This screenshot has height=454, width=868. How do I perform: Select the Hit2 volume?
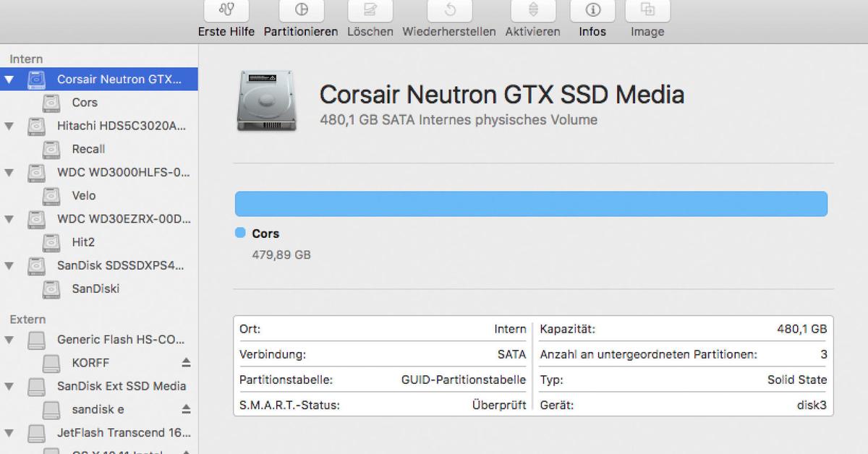click(x=99, y=242)
